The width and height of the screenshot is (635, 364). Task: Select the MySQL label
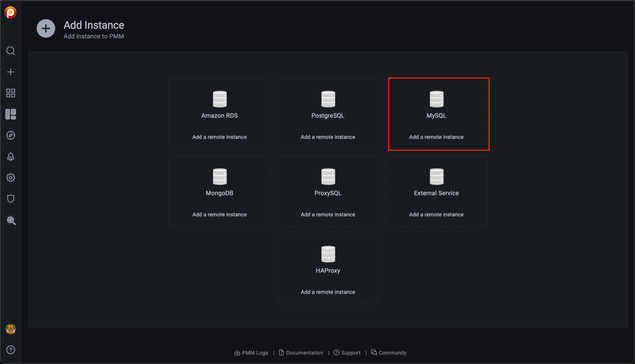(x=436, y=116)
